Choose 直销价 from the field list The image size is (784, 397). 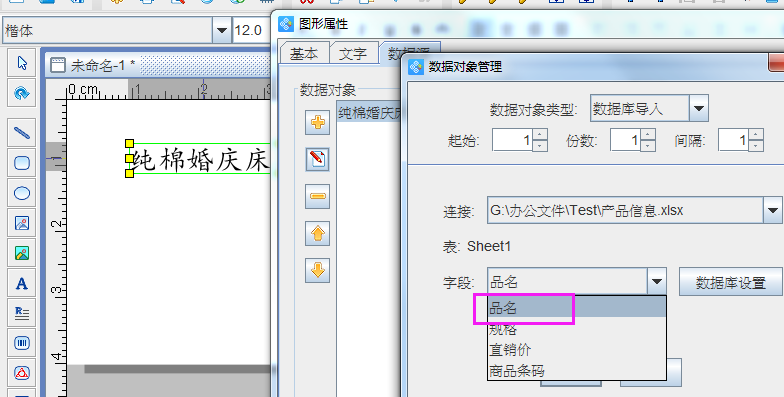point(577,350)
